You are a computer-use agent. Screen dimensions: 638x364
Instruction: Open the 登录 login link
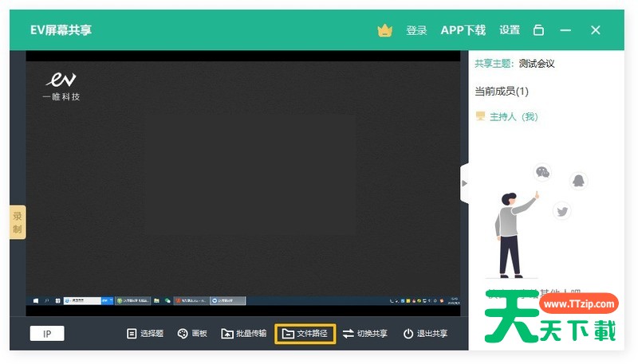click(x=416, y=30)
